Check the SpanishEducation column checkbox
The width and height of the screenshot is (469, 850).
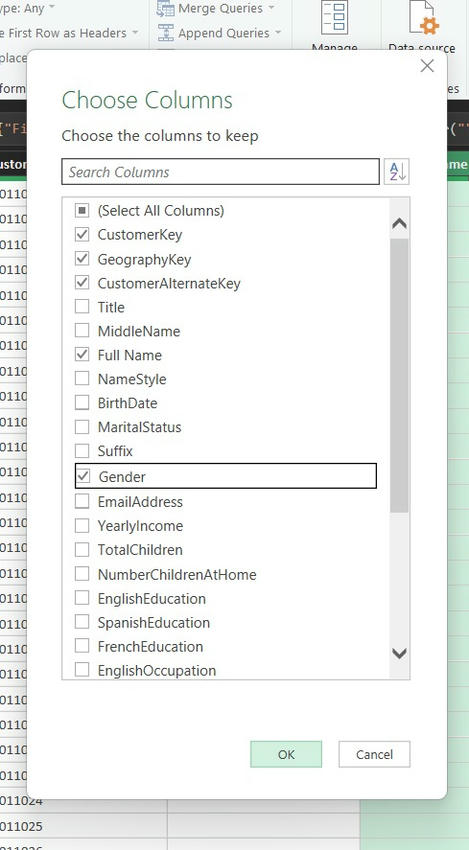[x=82, y=622]
